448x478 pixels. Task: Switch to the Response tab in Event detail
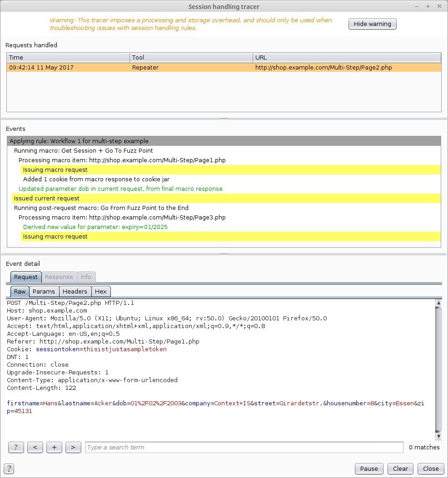pos(59,277)
